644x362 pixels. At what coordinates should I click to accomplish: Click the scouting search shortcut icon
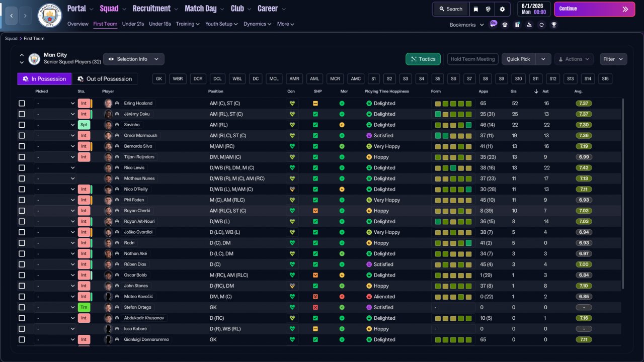click(x=529, y=25)
